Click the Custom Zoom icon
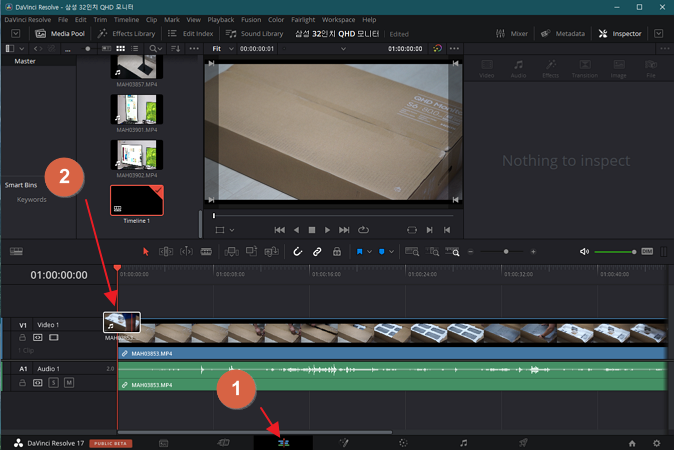Viewport: 674px width, 450px height. click(452, 251)
